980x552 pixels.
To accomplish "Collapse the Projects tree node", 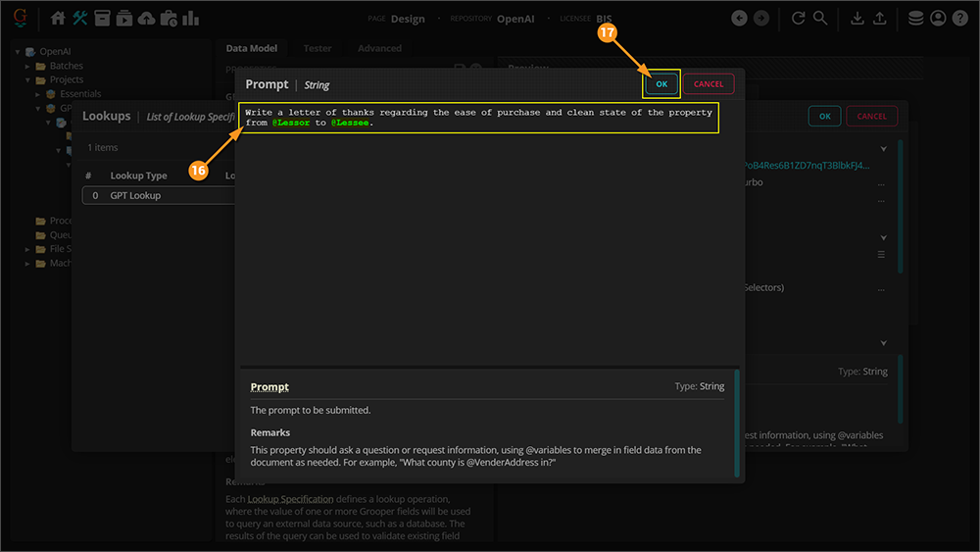I will point(27,80).
